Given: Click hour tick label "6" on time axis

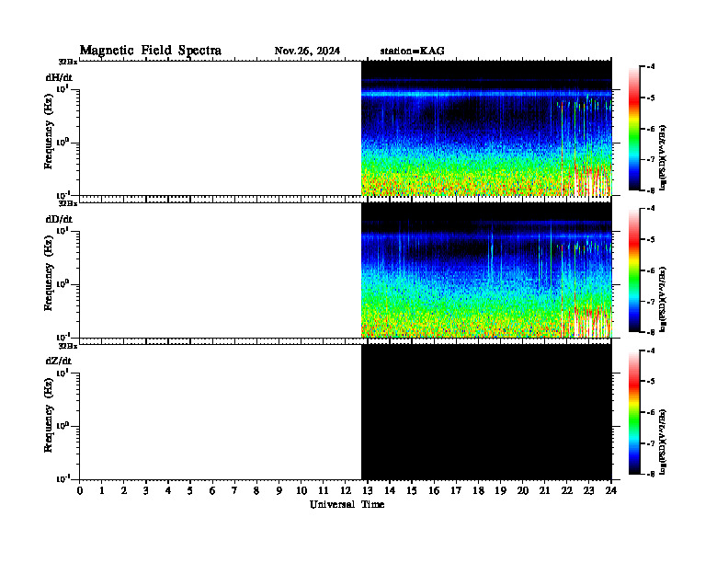Looking at the screenshot, I should click(212, 491).
